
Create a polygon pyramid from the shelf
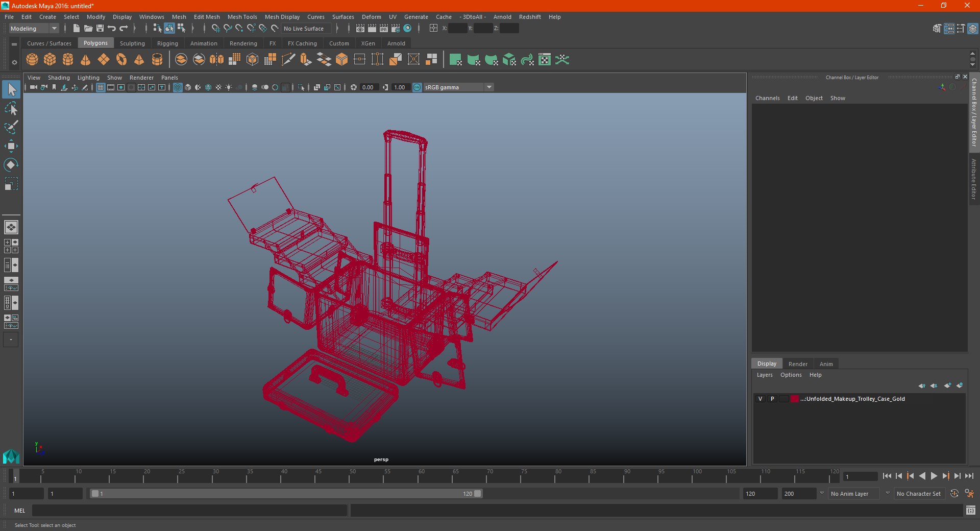pos(139,60)
